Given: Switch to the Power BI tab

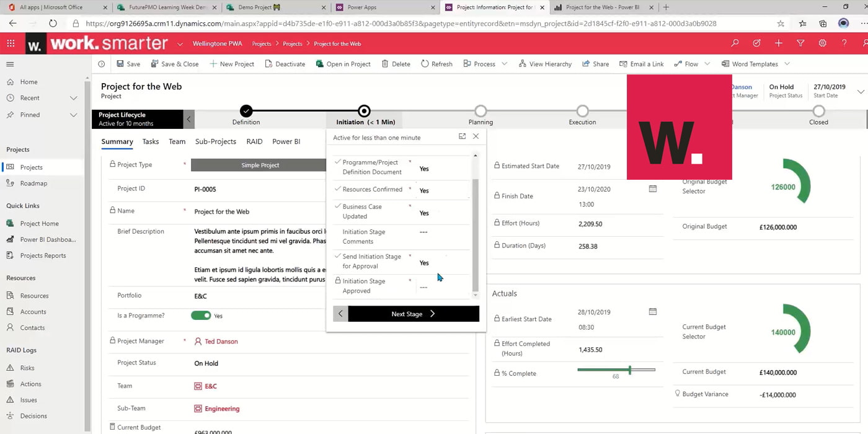Looking at the screenshot, I should tap(286, 141).
